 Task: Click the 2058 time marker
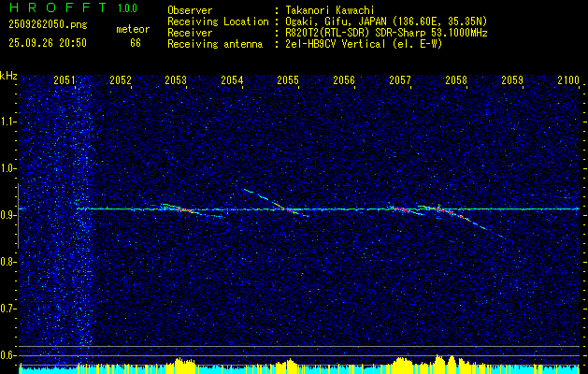tap(456, 79)
